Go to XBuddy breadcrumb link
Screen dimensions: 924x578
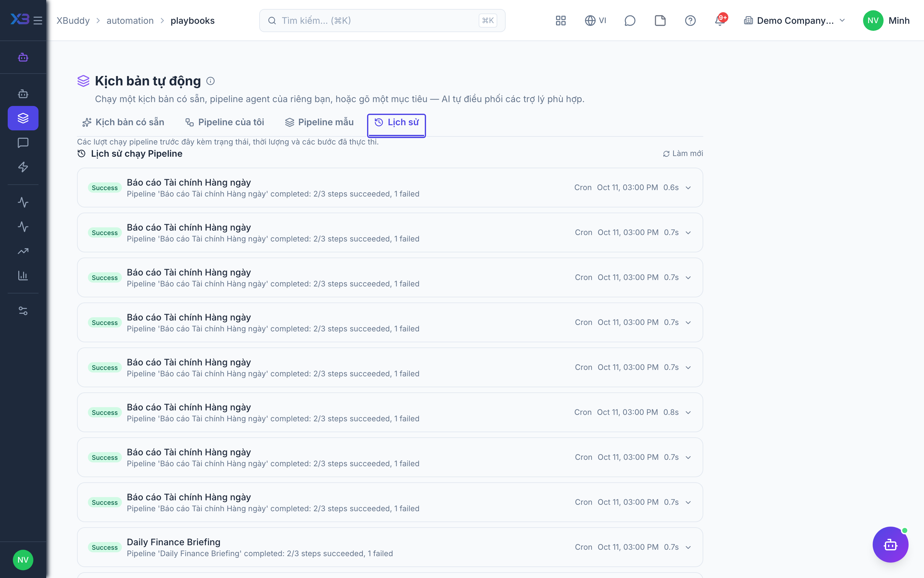73,21
